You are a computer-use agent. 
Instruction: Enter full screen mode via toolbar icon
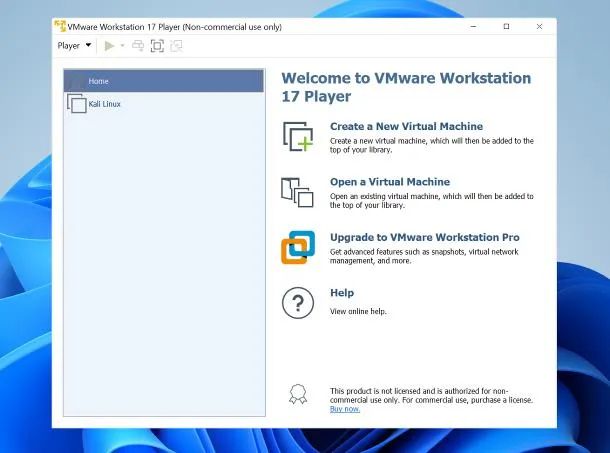coord(157,46)
